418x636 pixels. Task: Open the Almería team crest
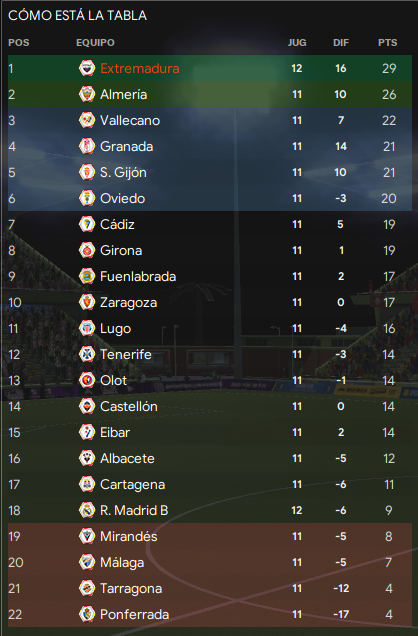(87, 94)
